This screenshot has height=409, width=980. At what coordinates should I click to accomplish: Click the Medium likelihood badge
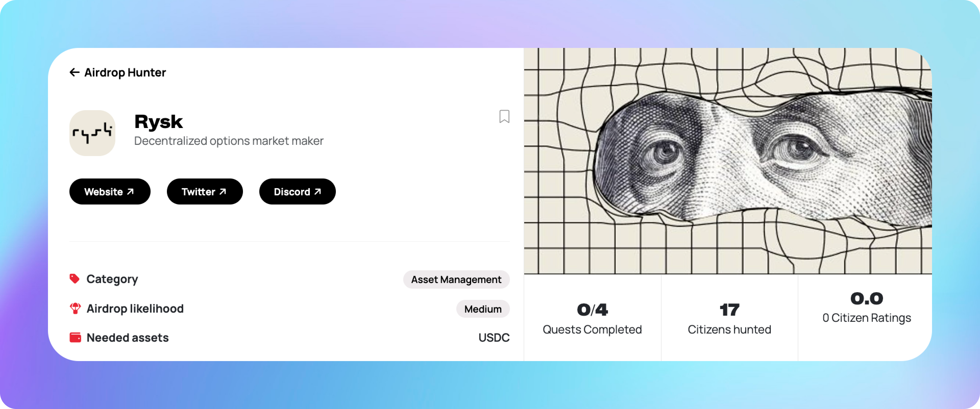(483, 309)
